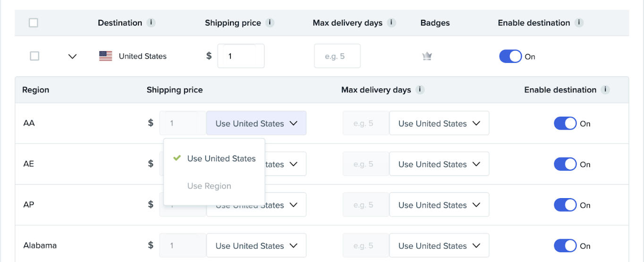The image size is (644, 262).
Task: Collapse the United States row chevron
Action: (x=72, y=56)
